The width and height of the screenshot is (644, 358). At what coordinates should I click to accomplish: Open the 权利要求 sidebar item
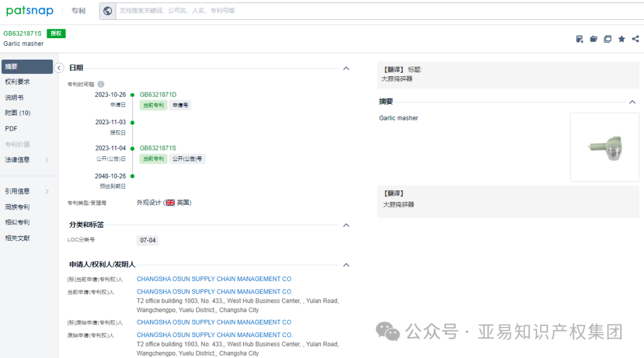pos(17,82)
